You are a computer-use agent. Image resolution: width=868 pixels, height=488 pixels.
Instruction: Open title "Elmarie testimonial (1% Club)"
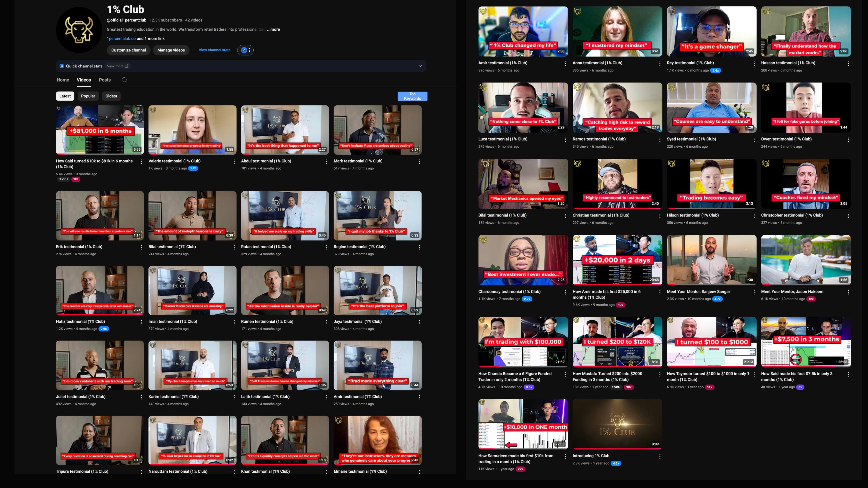[x=360, y=471]
